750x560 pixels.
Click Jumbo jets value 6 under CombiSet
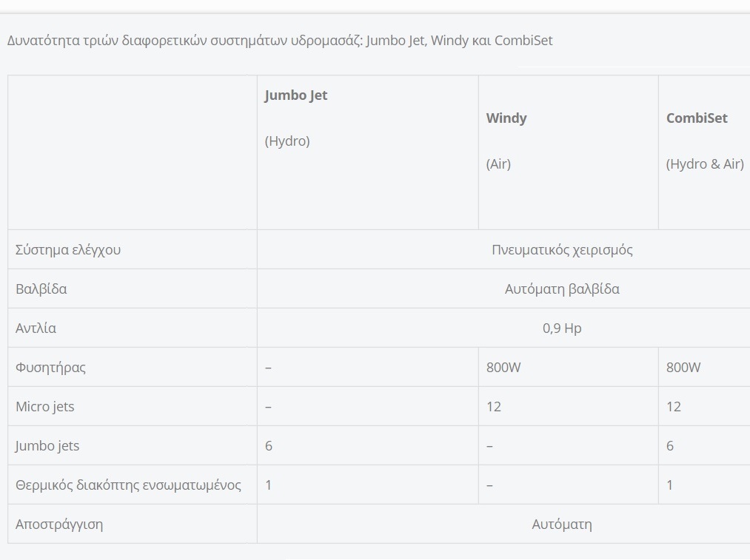[x=670, y=445]
